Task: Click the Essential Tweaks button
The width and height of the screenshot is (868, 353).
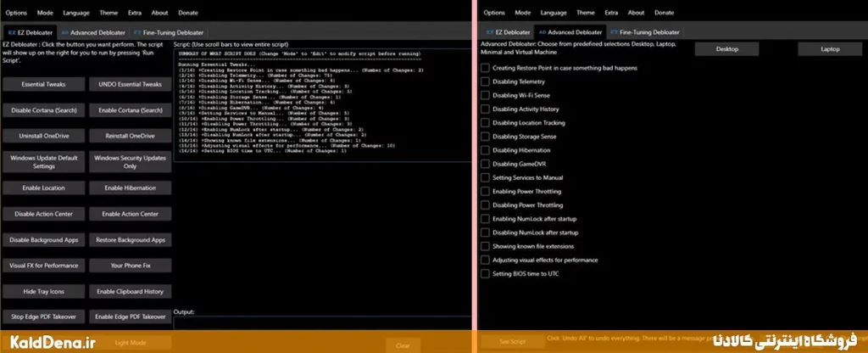Action: tap(44, 84)
